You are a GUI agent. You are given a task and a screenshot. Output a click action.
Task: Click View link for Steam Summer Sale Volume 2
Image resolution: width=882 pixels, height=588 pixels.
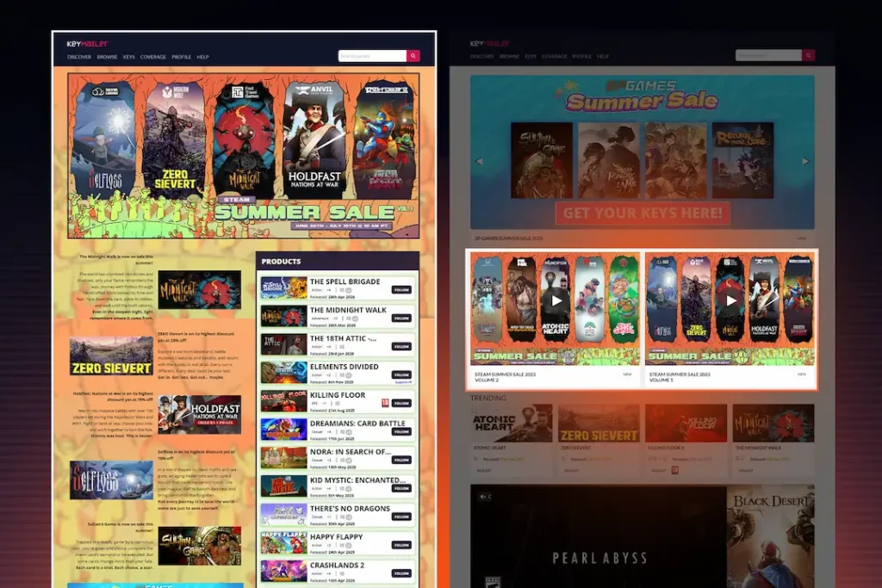click(x=627, y=374)
